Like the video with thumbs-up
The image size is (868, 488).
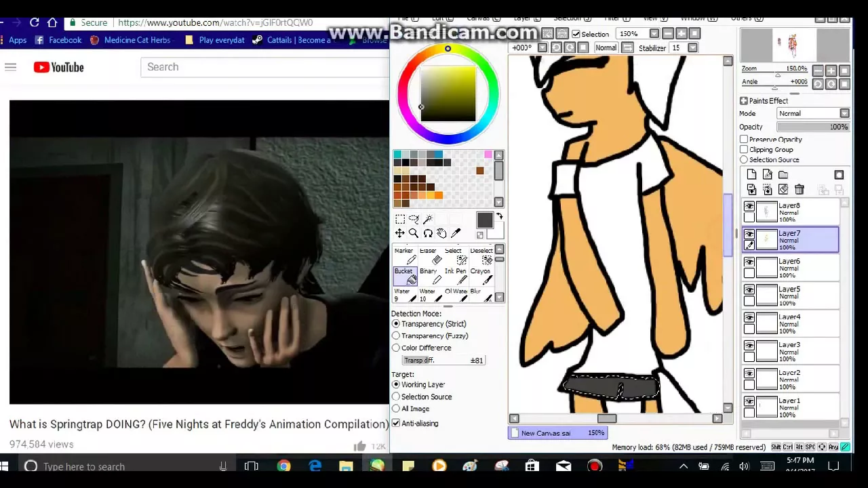(359, 445)
